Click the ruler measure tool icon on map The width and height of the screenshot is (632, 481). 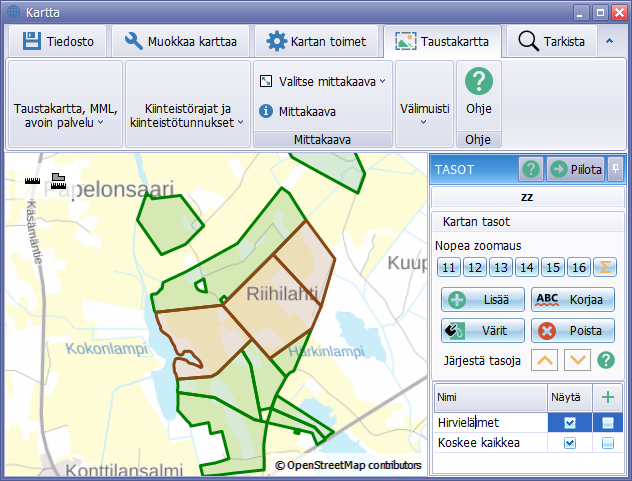pyautogui.click(x=32, y=181)
